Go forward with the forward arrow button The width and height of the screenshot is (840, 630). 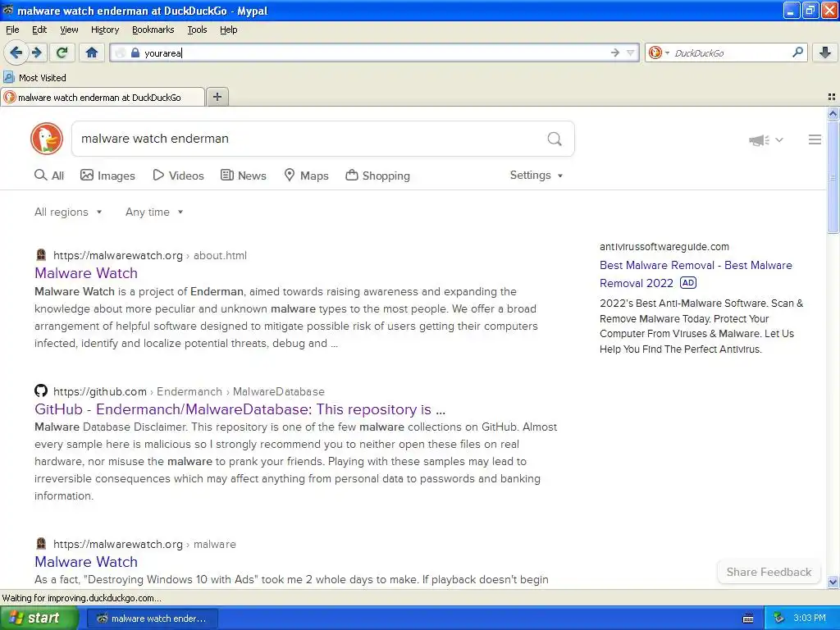36,52
